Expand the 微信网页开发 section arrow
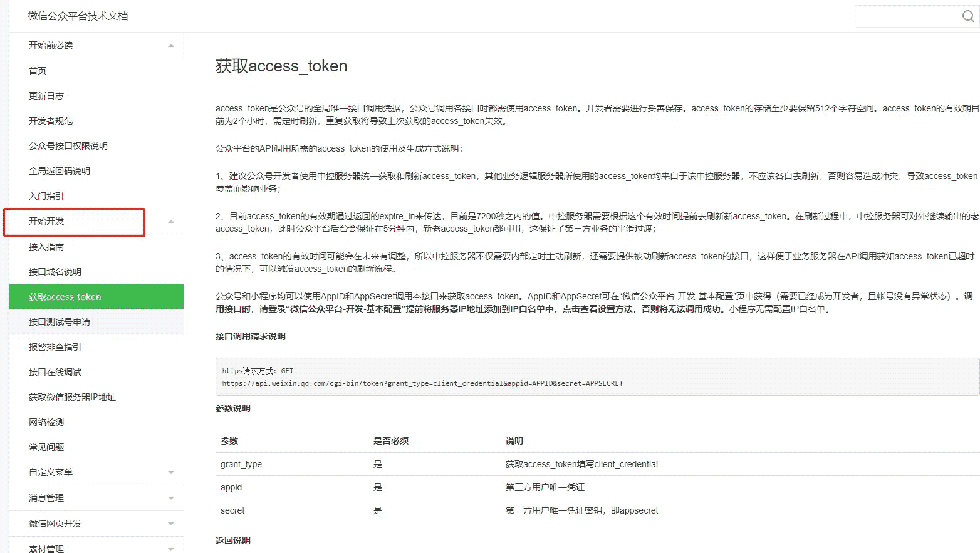 pos(171,524)
